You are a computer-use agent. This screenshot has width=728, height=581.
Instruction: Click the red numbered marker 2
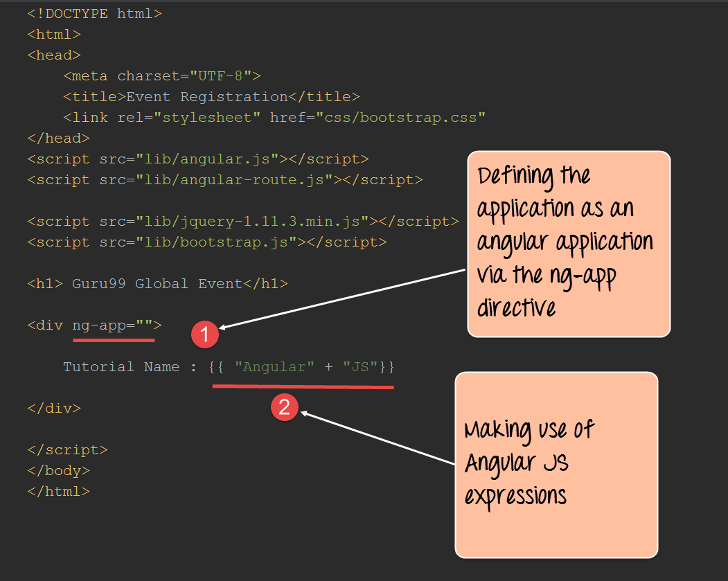click(285, 407)
